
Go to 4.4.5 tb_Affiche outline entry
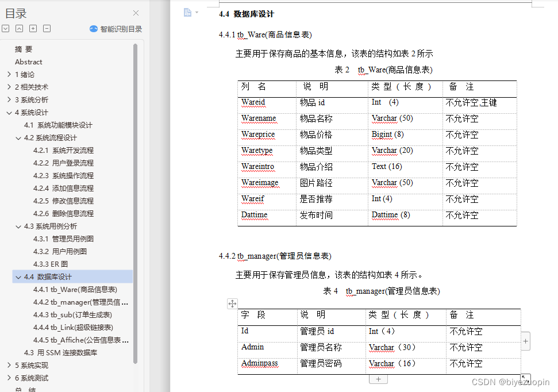81,340
